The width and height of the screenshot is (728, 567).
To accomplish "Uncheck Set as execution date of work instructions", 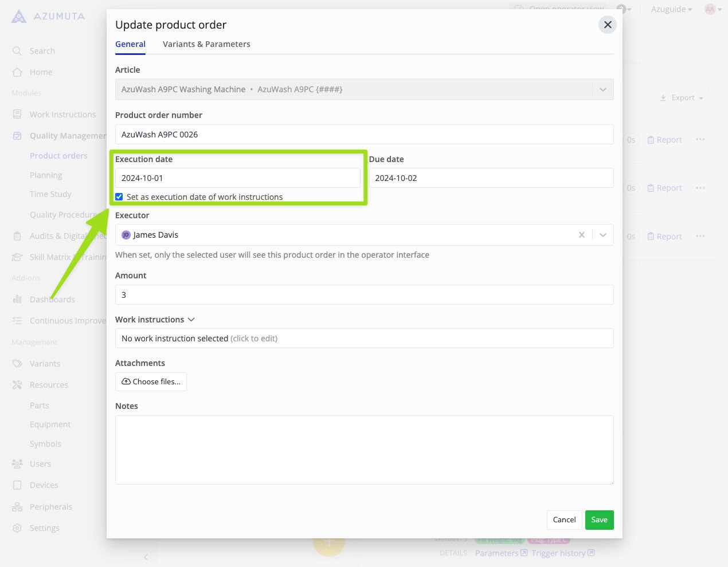I will coord(119,196).
